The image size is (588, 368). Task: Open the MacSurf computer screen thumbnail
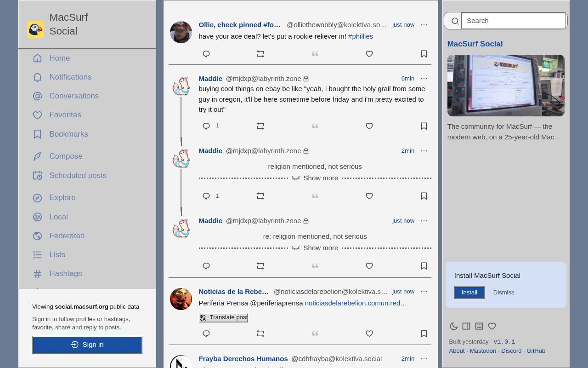[x=506, y=86]
